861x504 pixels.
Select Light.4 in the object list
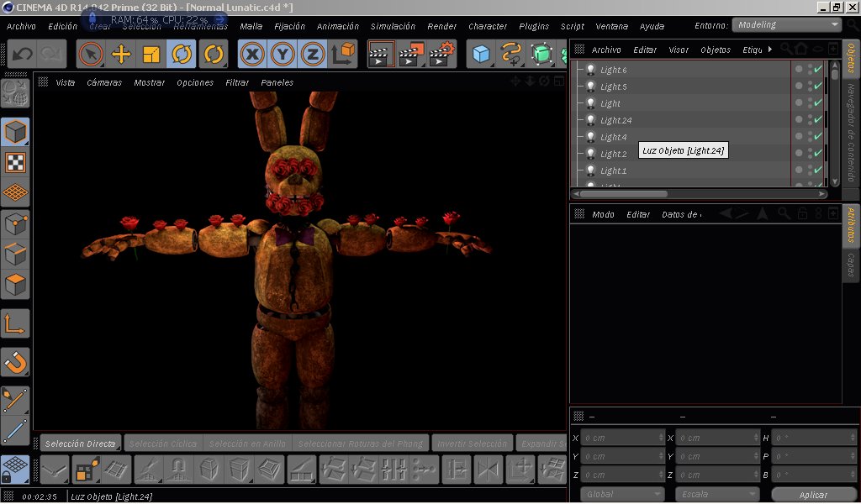pyautogui.click(x=613, y=137)
